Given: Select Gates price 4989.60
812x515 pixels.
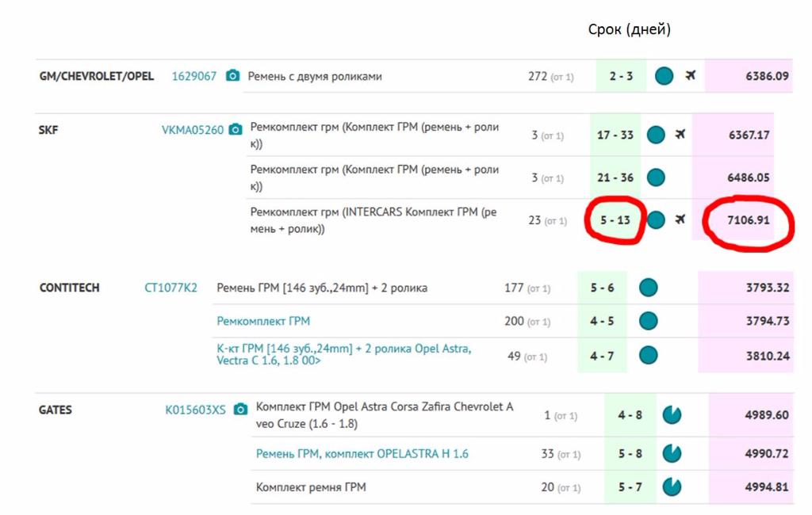Looking at the screenshot, I should pyautogui.click(x=767, y=415).
